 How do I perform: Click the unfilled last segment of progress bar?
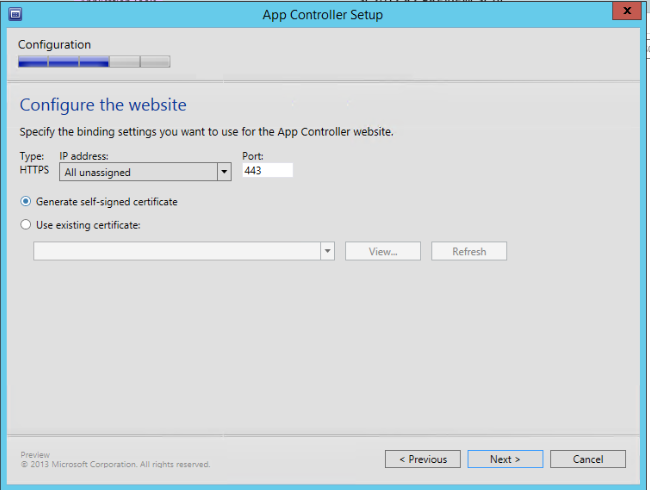tap(155, 62)
